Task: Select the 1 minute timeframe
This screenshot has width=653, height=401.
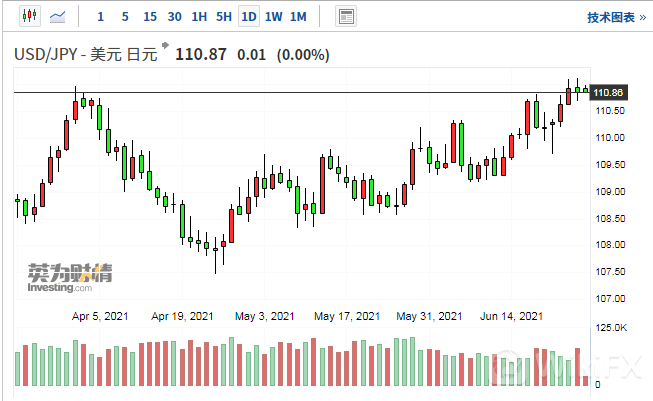Action: pyautogui.click(x=100, y=17)
